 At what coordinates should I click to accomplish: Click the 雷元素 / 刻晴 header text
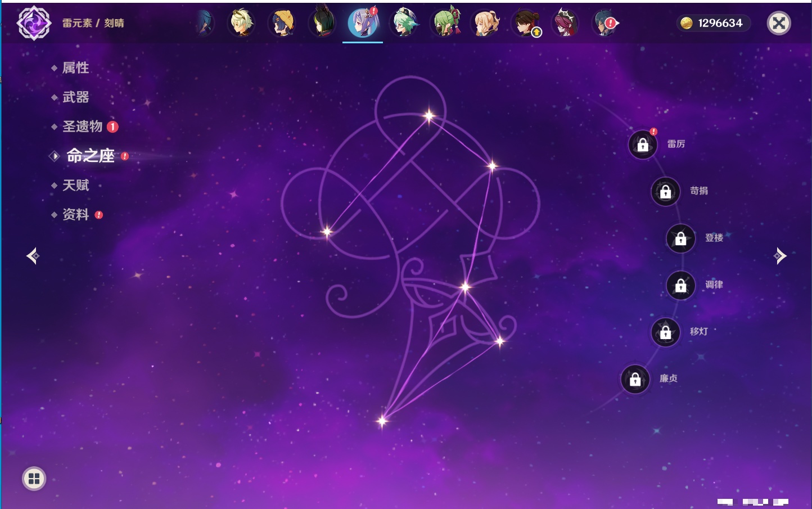pos(93,23)
